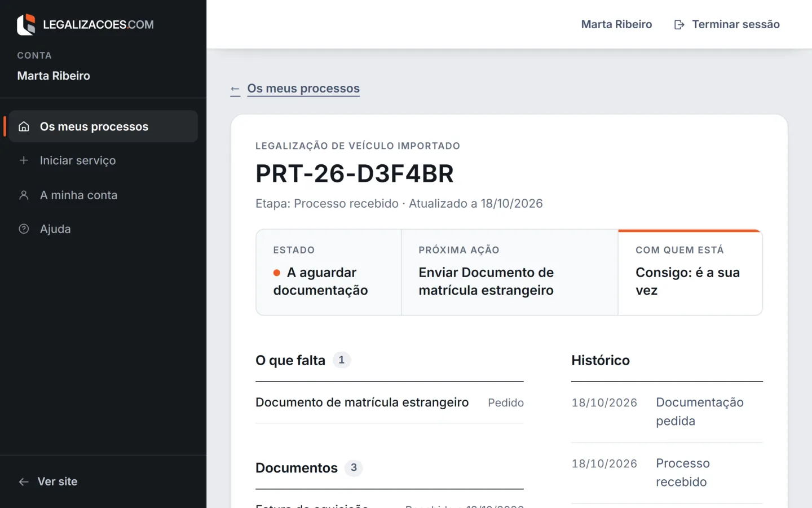Image resolution: width=812 pixels, height=508 pixels.
Task: Click the Legalização de veículo importado label
Action: tap(358, 146)
